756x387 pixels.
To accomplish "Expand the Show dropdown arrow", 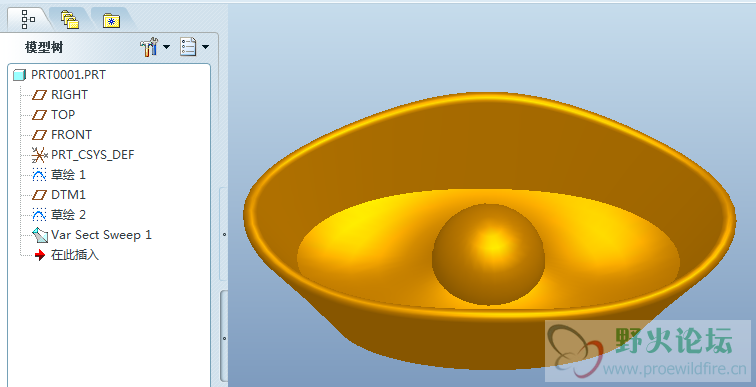I will (x=205, y=47).
